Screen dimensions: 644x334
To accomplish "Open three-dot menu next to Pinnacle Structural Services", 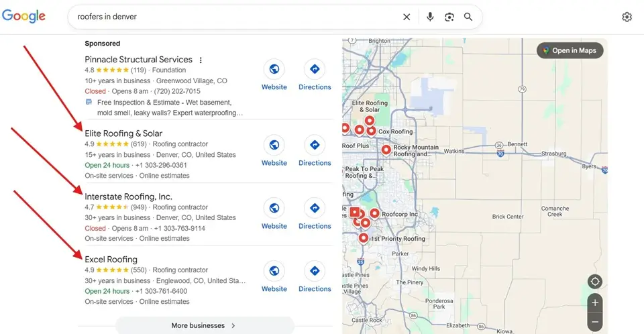I will pyautogui.click(x=201, y=60).
